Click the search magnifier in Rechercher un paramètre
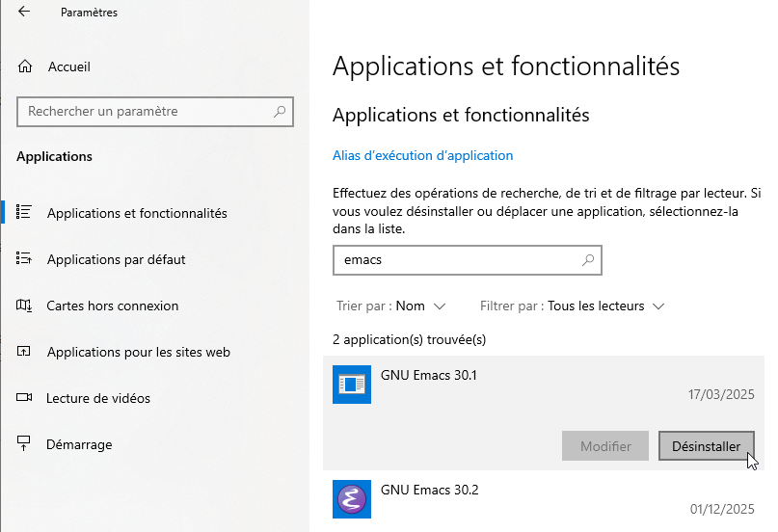Screen dimensions: 778x532 tap(280, 112)
